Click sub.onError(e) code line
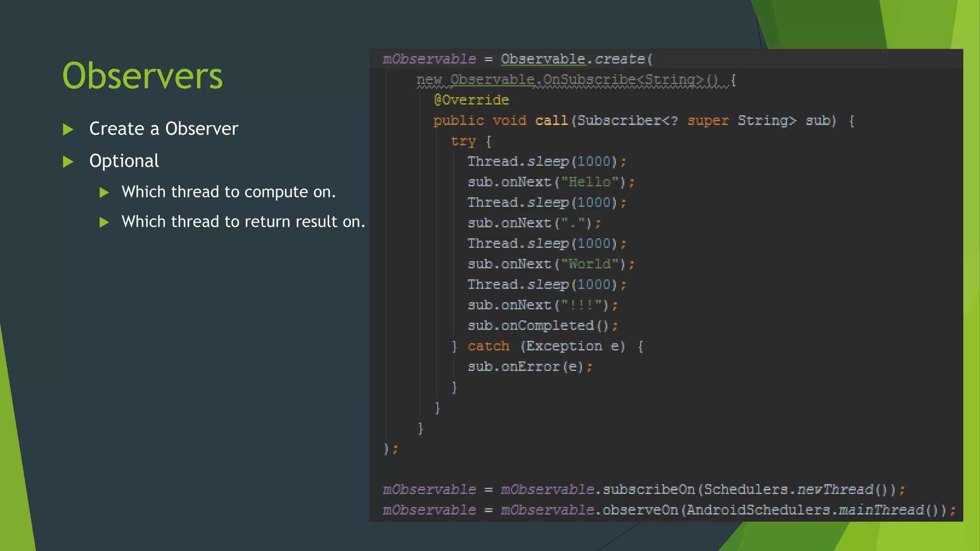This screenshot has height=551, width=980. [x=529, y=367]
